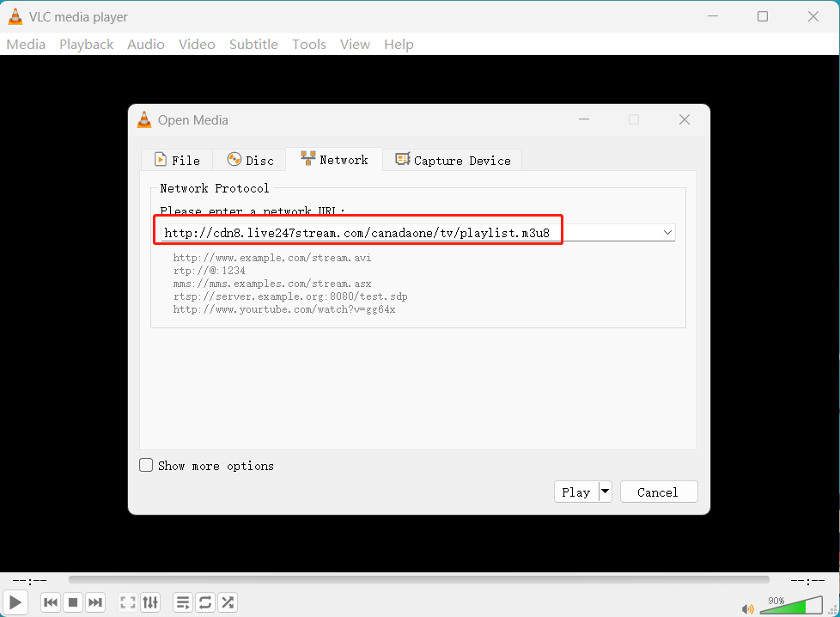The width and height of the screenshot is (840, 617).
Task: Open the Play button dropdown arrow
Action: pyautogui.click(x=606, y=492)
